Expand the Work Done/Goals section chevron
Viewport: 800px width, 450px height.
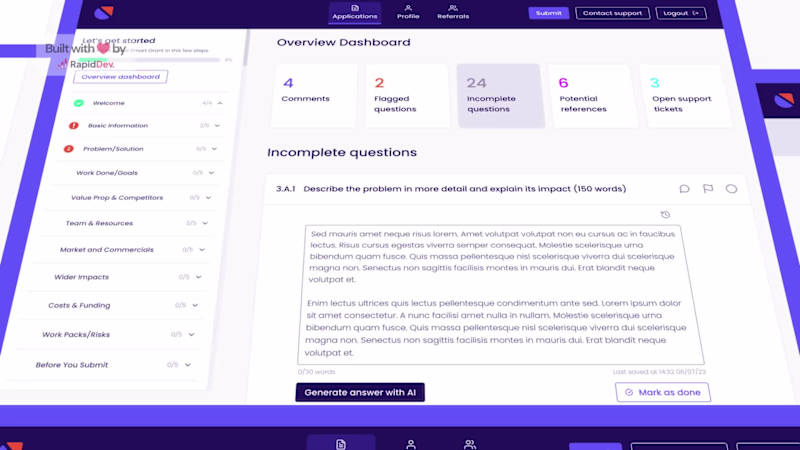click(211, 173)
